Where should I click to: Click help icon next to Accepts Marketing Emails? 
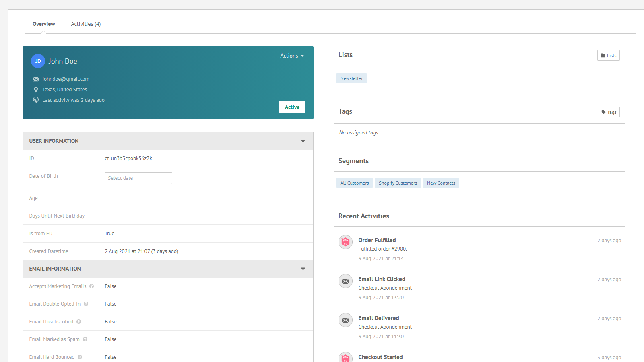[92, 286]
